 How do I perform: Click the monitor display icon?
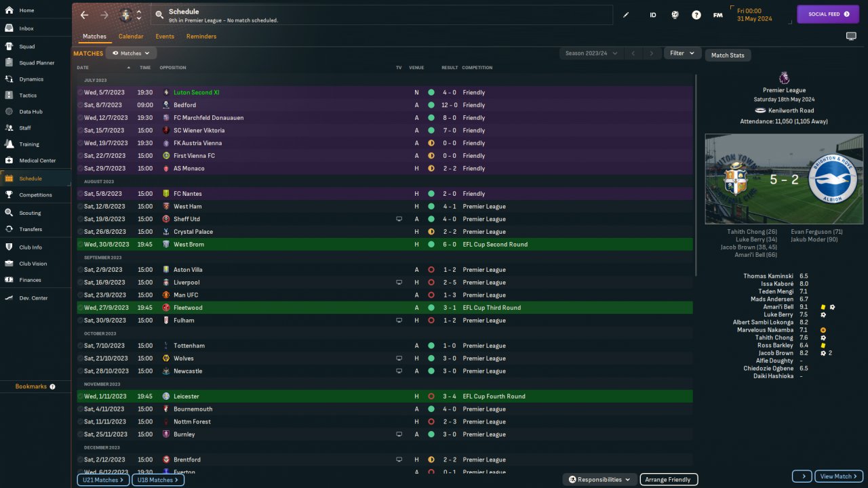click(x=851, y=36)
